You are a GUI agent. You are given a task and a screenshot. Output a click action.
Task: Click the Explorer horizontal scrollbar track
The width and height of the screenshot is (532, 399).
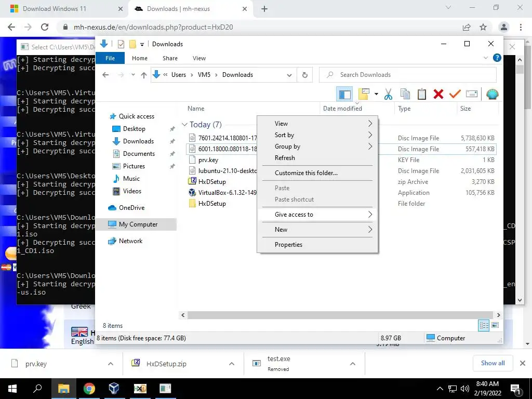340,315
